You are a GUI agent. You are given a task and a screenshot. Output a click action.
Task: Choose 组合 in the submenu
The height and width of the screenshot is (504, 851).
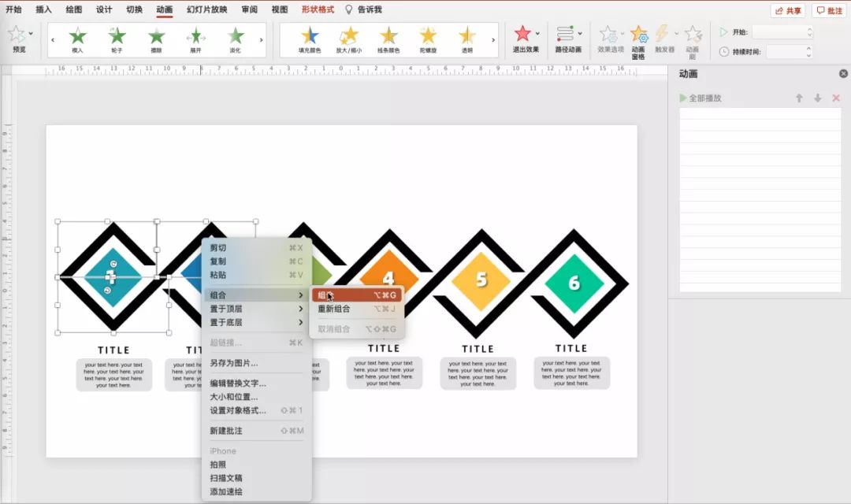(x=357, y=295)
